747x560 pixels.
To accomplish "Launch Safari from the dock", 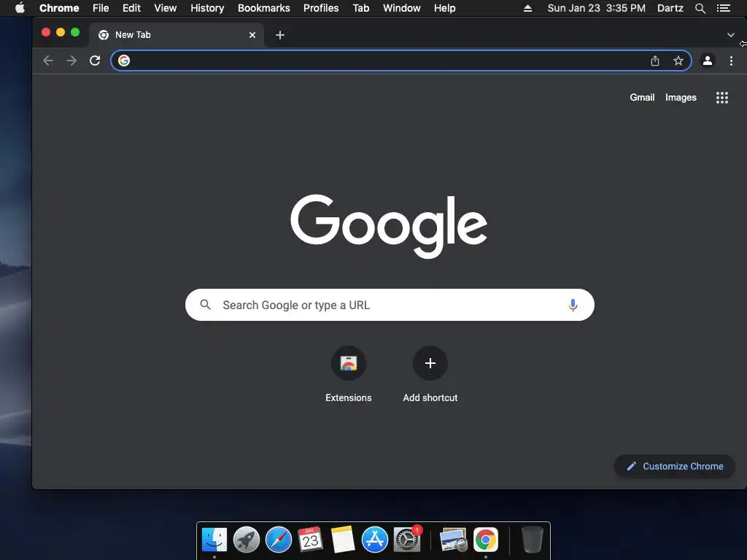I will click(x=278, y=540).
